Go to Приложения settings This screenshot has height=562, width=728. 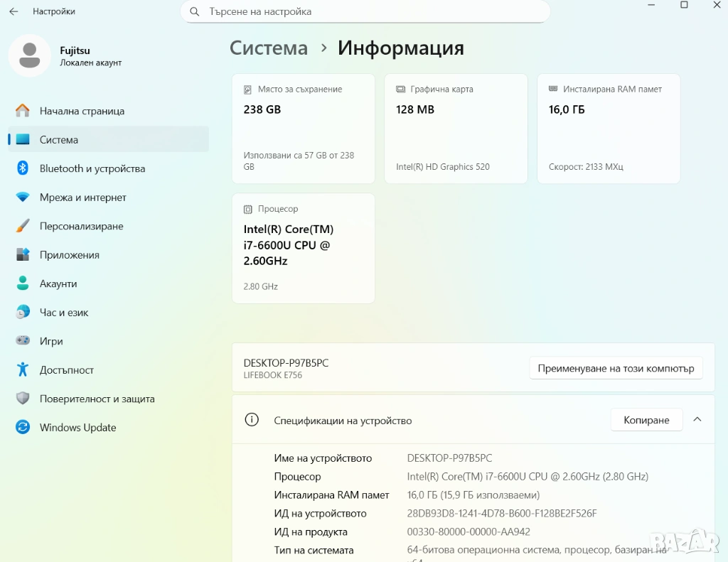[69, 255]
